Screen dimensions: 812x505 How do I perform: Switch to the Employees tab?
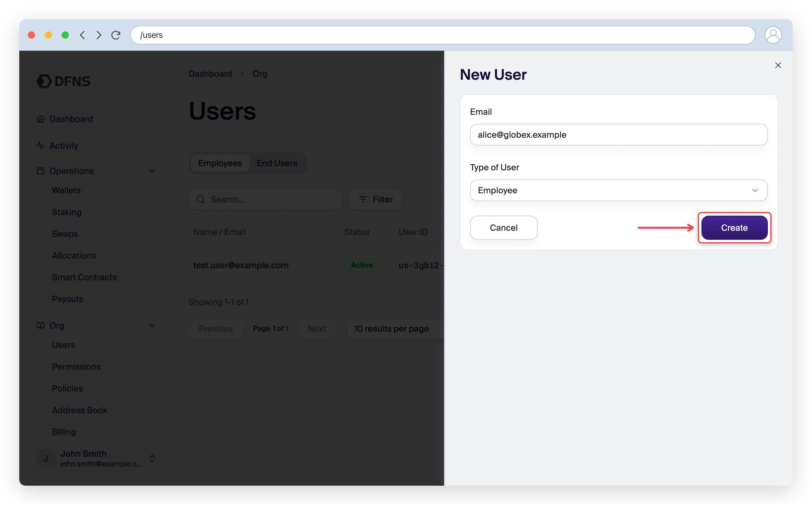(220, 163)
